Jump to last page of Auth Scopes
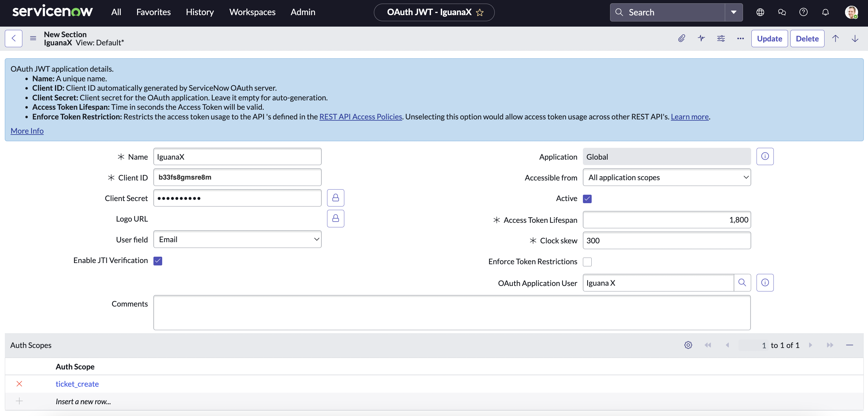Screen dimensions: 868x416 (830, 345)
